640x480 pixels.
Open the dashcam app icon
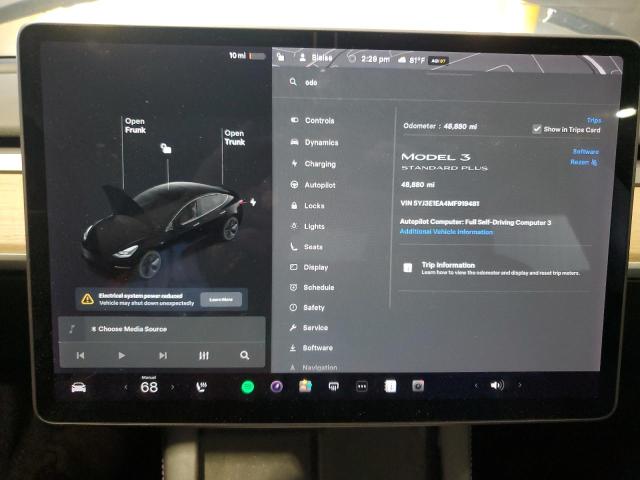coord(418,386)
